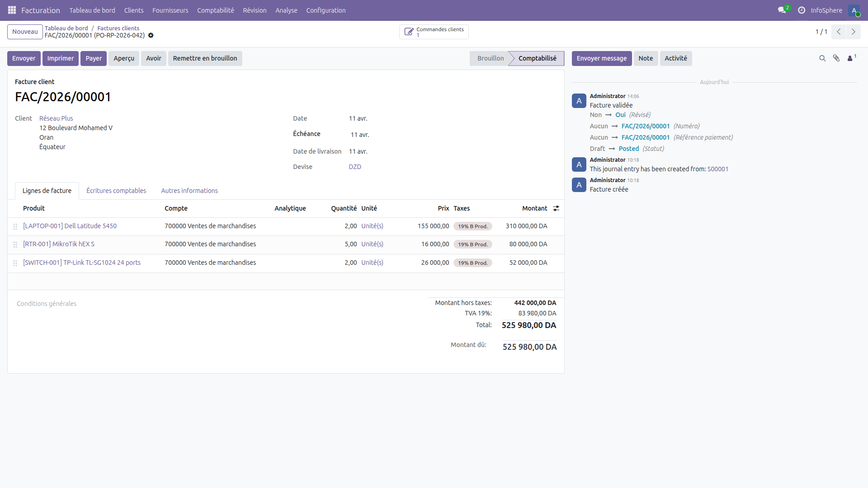
Task: Open the S00001 link in the chatter
Action: point(718,169)
